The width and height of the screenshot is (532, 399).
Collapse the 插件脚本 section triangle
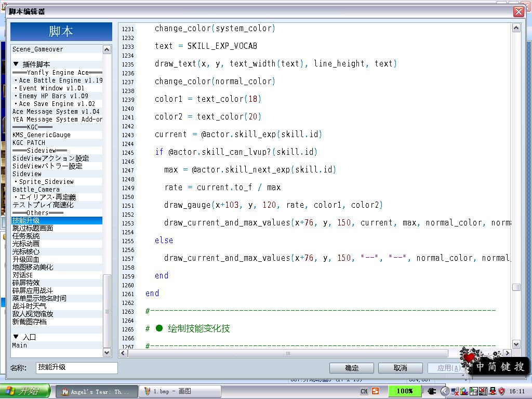point(16,64)
